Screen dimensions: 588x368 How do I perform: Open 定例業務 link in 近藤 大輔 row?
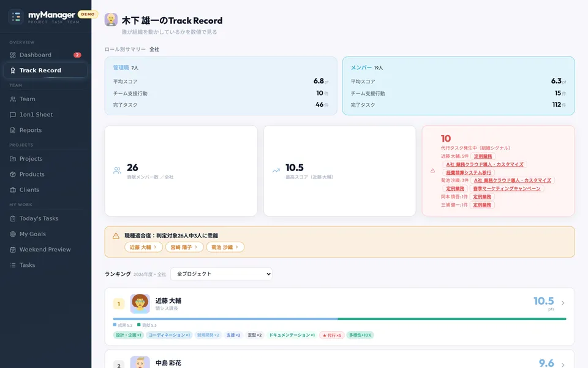(483, 156)
